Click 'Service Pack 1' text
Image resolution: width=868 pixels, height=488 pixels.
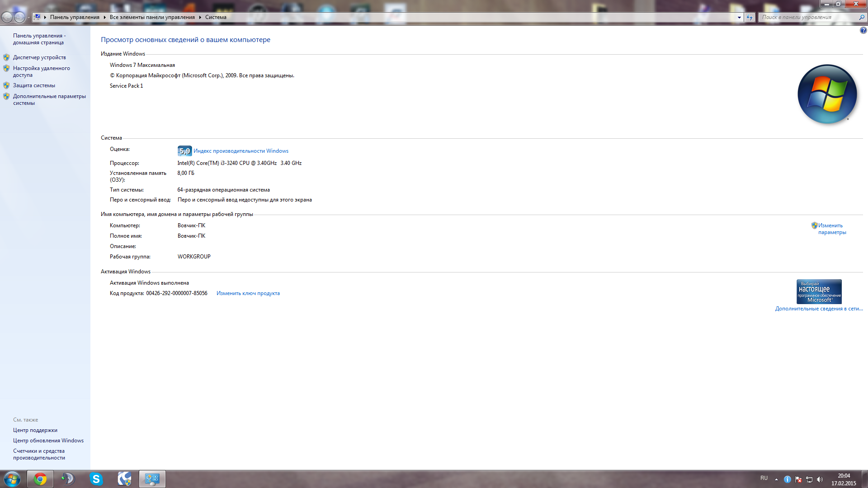pos(127,86)
